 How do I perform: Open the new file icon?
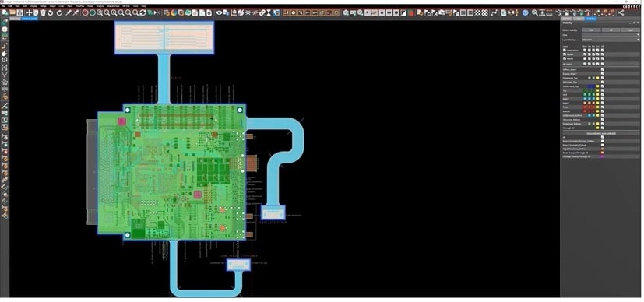(x=5, y=12)
